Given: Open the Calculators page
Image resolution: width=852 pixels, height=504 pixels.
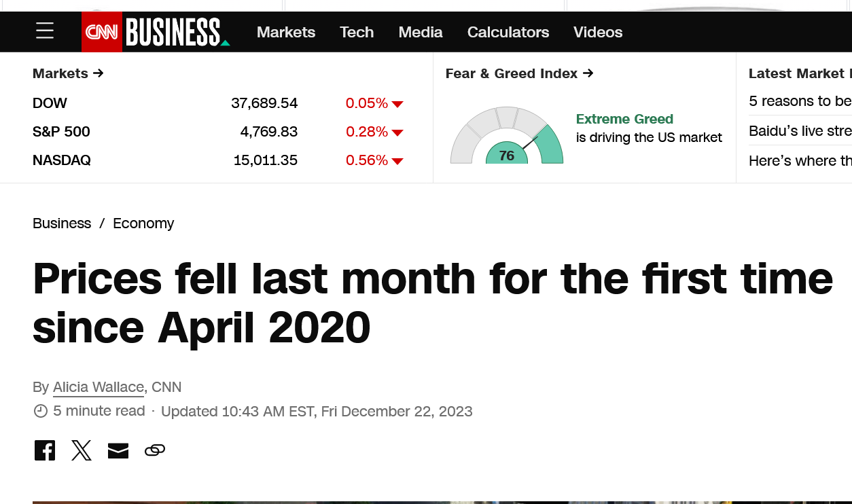Looking at the screenshot, I should click(508, 32).
